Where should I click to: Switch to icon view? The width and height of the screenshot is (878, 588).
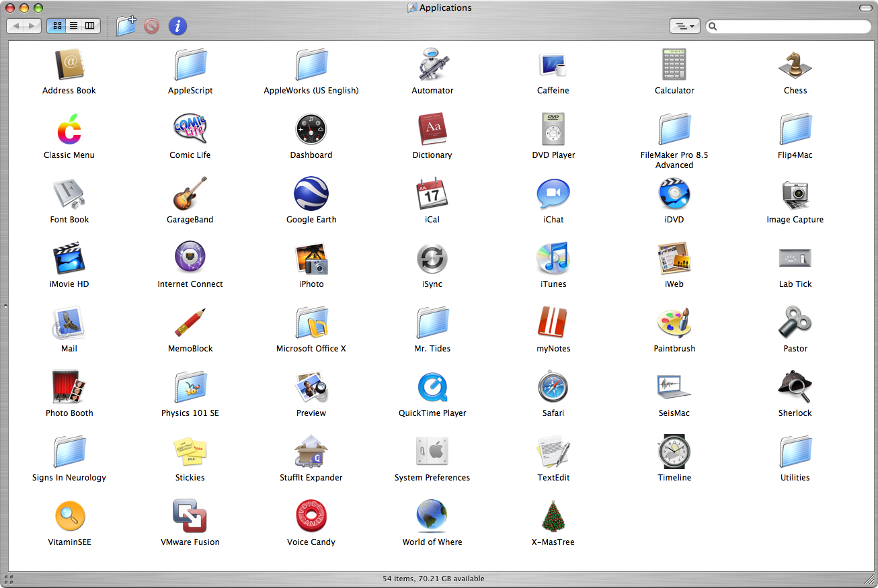pos(56,26)
